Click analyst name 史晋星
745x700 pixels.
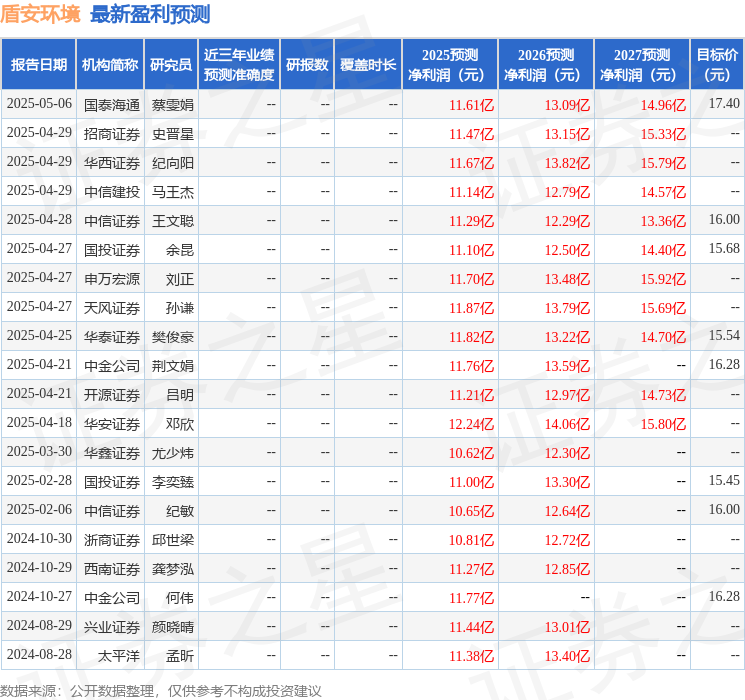172,134
